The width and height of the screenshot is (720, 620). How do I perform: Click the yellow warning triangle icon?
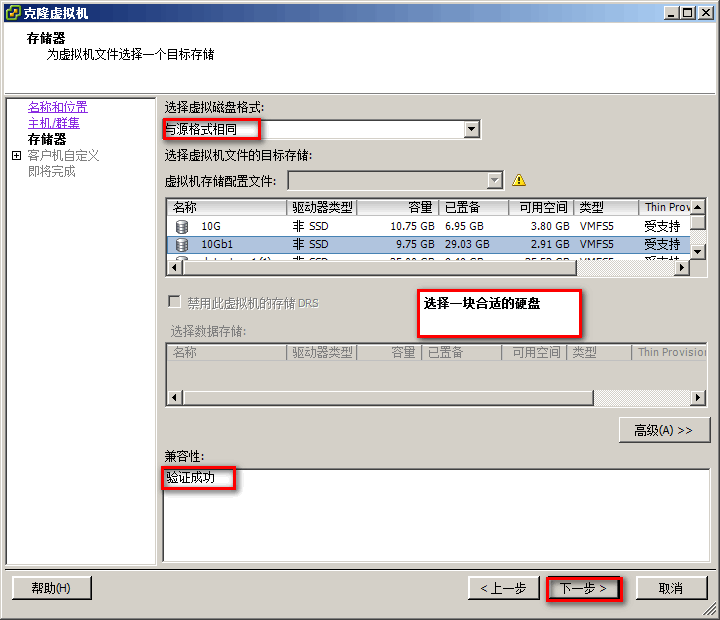pos(519,180)
